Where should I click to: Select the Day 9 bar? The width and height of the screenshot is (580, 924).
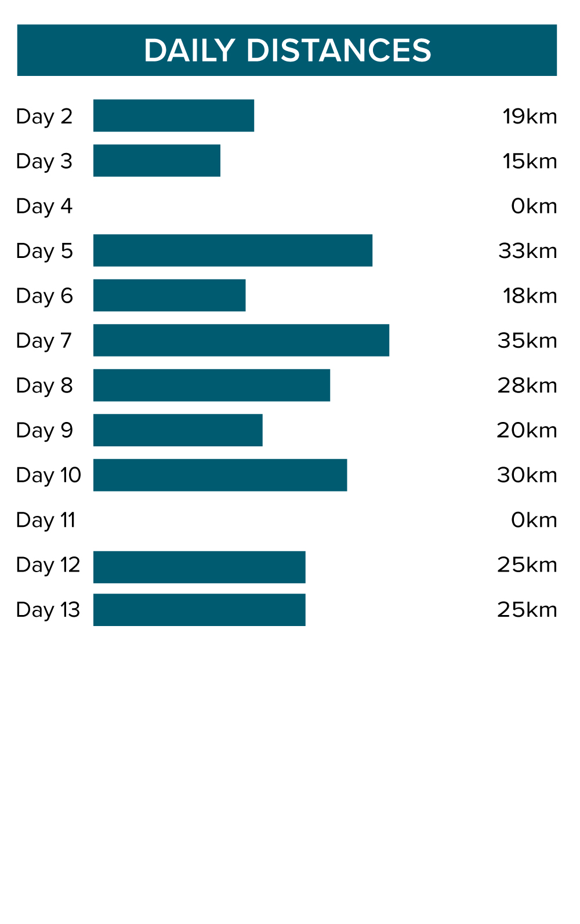click(177, 430)
